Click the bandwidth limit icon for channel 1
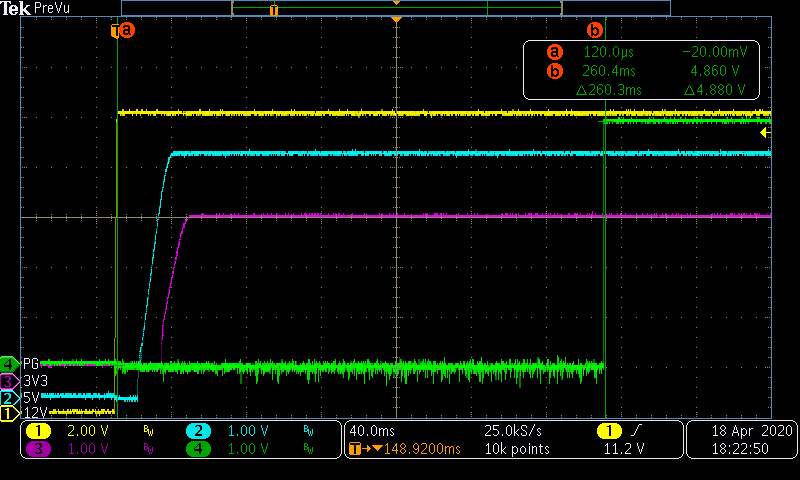 [148, 431]
